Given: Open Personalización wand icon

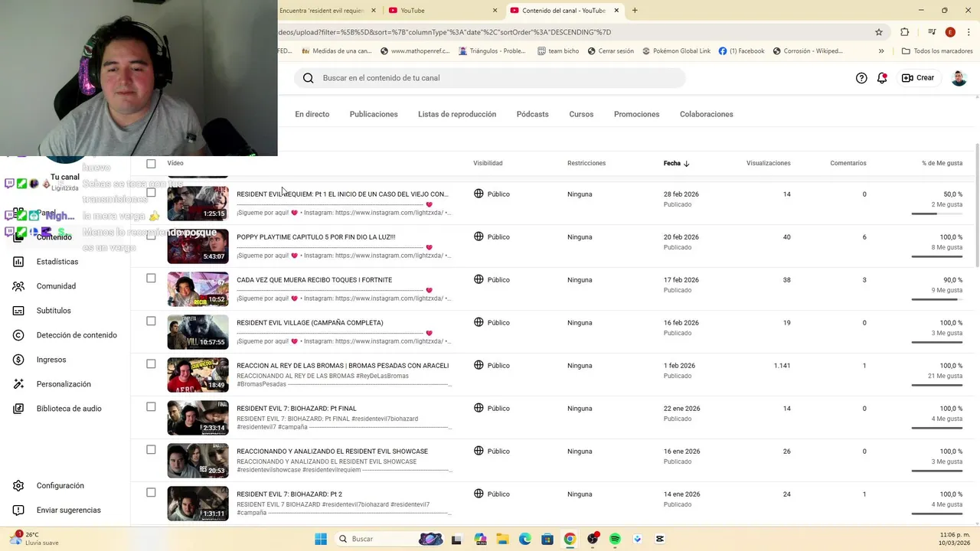Looking at the screenshot, I should click(x=18, y=384).
